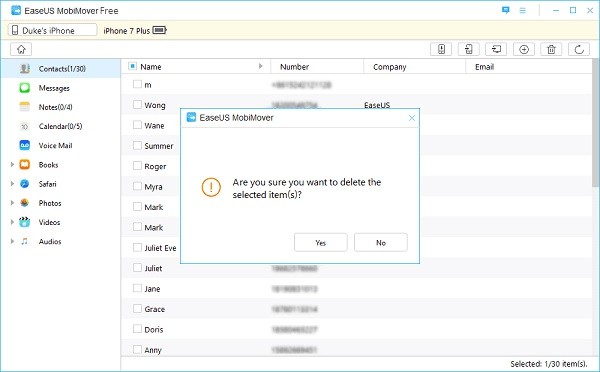Screen dimensions: 600x372
Task: Click the refresh icon in toolbar
Action: 579,49
